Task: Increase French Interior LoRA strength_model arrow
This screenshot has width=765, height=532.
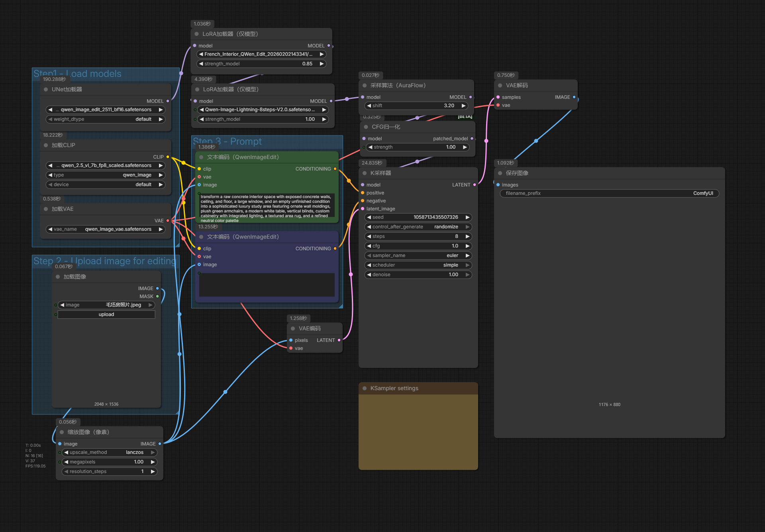Action: [322, 64]
